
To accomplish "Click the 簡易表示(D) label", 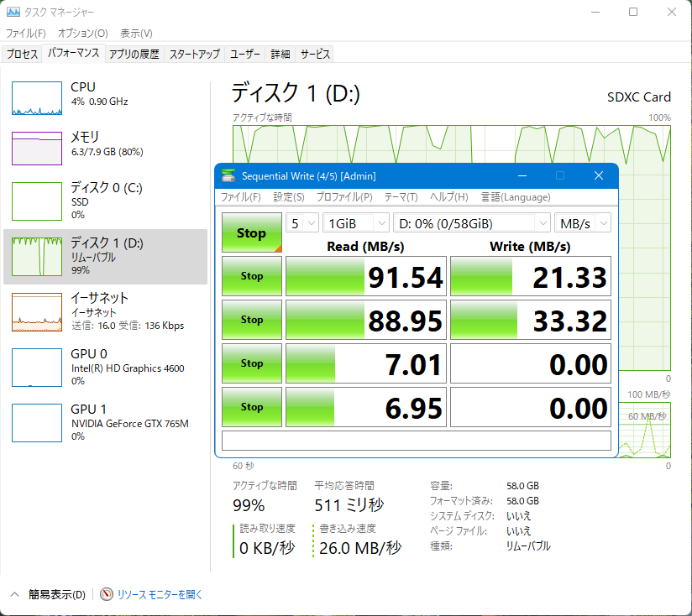I will [x=57, y=594].
